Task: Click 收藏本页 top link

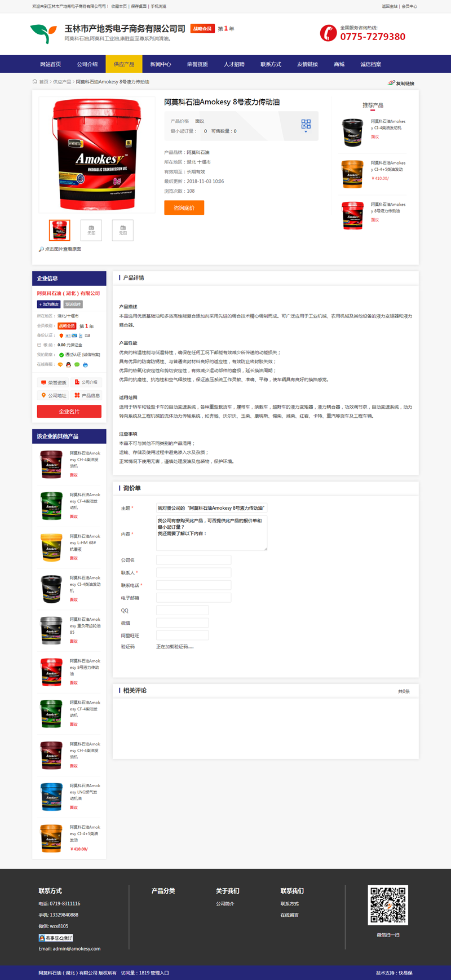Action: [119, 6]
